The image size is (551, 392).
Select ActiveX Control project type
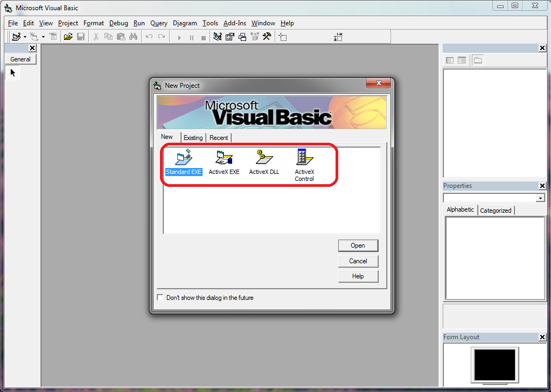click(x=304, y=165)
